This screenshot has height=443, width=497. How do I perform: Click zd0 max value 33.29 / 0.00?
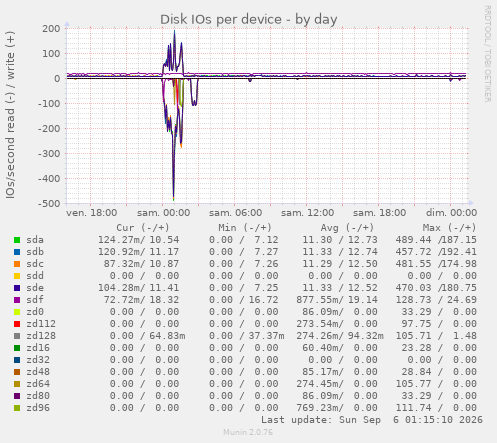pyautogui.click(x=439, y=312)
